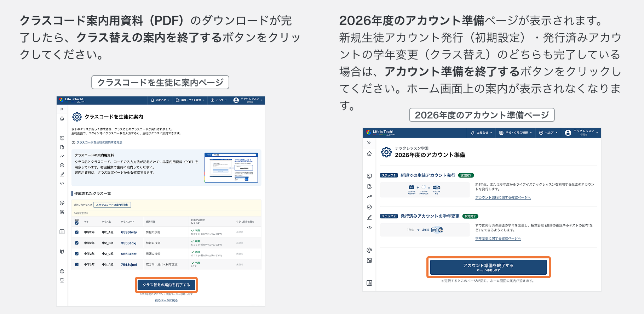Follow the 前のページに戻る link
The image size is (644, 314).
166,301
